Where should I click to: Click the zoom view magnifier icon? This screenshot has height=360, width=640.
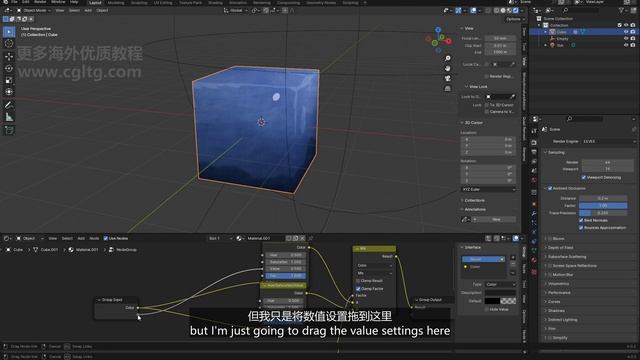coord(448,58)
